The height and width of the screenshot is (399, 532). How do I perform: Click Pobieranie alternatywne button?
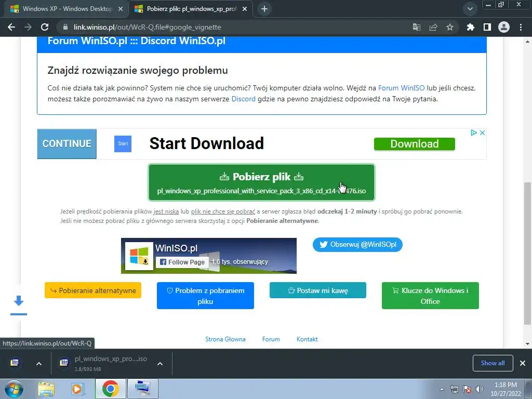click(93, 290)
